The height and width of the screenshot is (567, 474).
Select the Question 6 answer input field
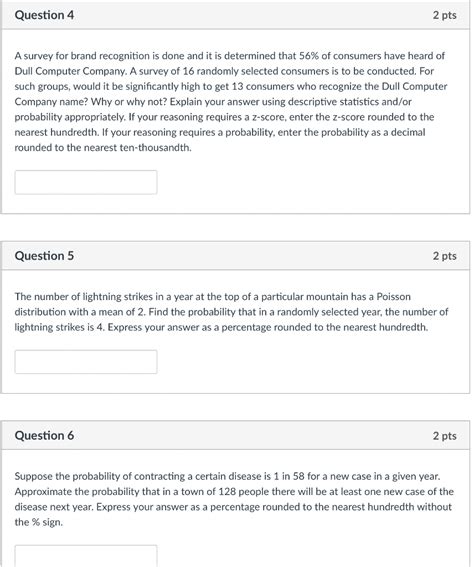click(86, 556)
